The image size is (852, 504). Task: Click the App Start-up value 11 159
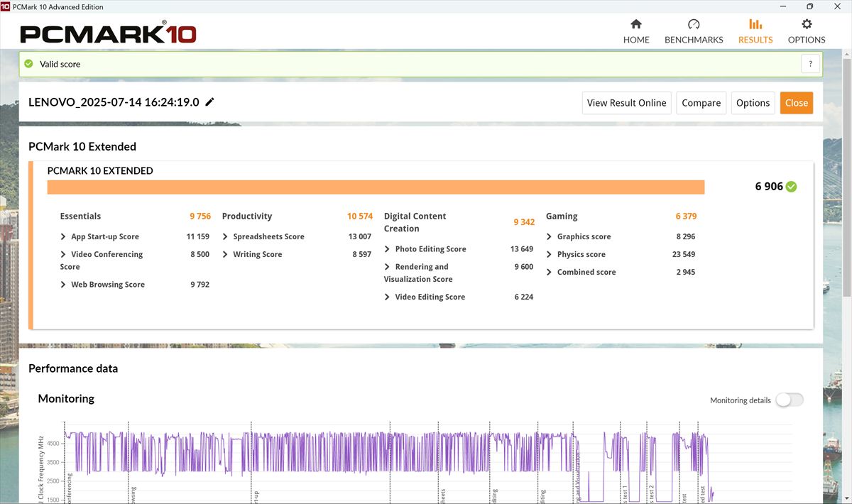point(198,236)
